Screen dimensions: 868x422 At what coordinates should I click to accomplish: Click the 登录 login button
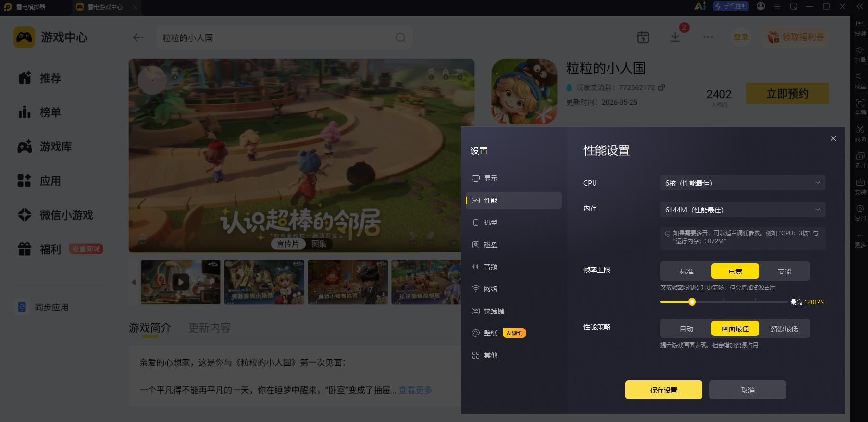coord(741,37)
